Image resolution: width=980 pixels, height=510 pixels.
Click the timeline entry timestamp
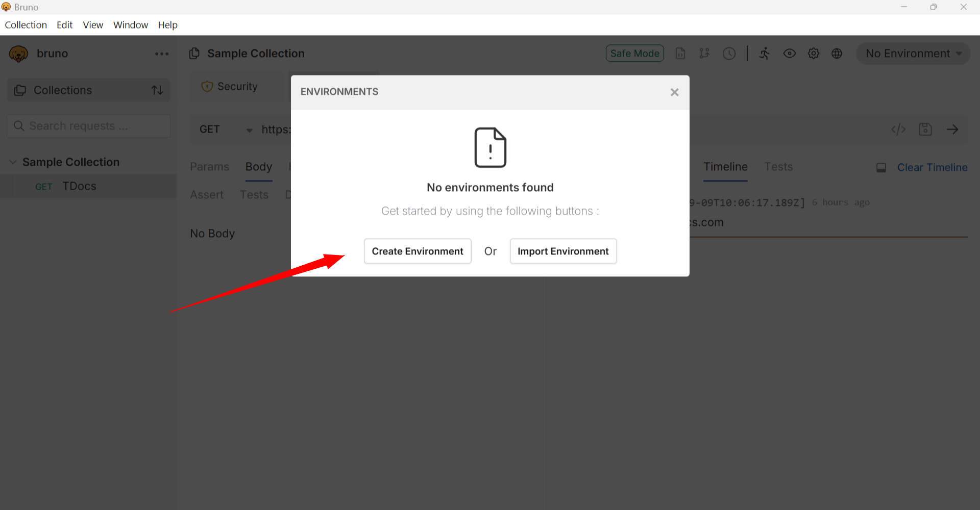tap(747, 202)
